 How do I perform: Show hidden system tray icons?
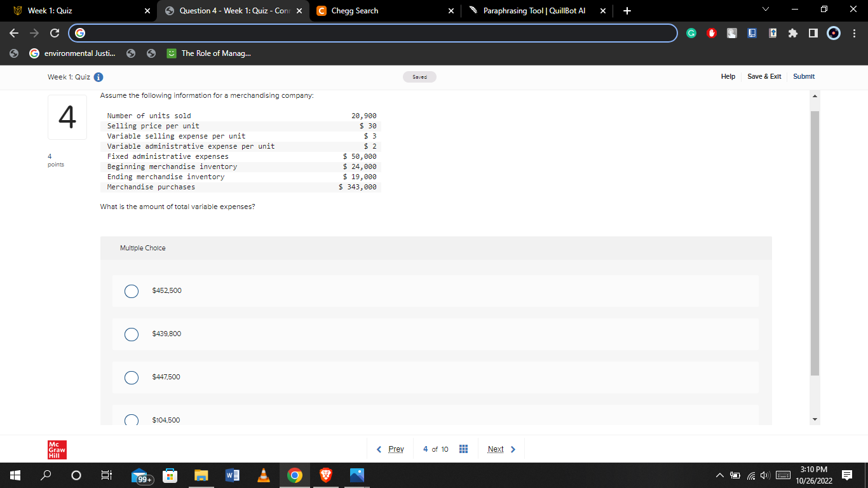720,475
